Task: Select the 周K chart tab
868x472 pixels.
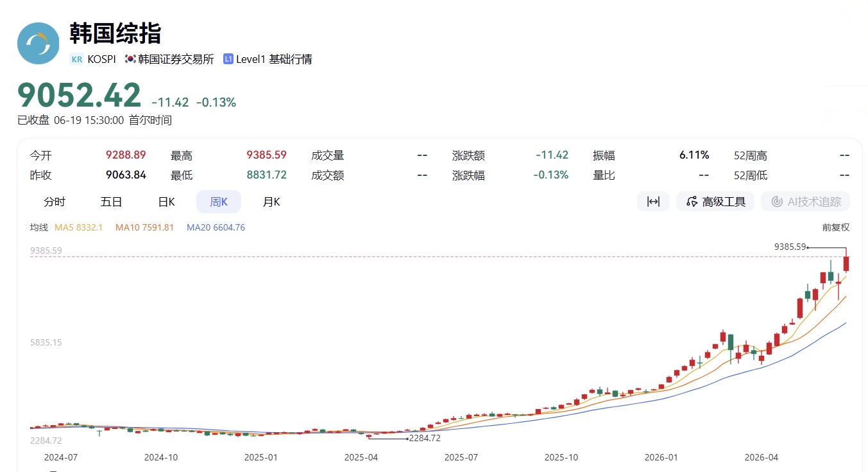Action: tap(219, 202)
